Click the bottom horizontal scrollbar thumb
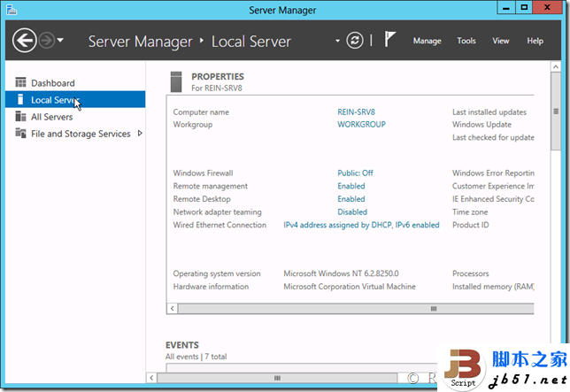The height and width of the screenshot is (392, 570). [x=277, y=378]
